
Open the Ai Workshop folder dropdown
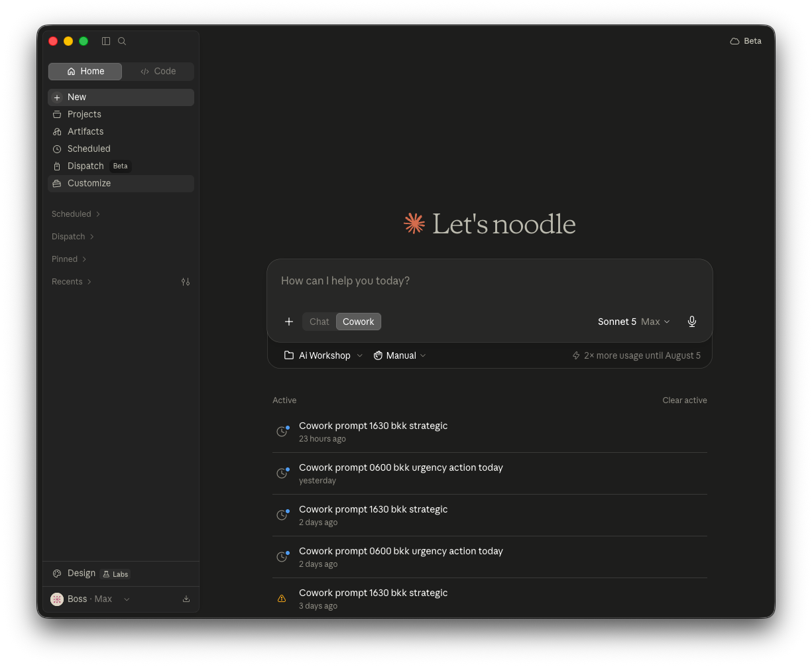click(x=323, y=355)
